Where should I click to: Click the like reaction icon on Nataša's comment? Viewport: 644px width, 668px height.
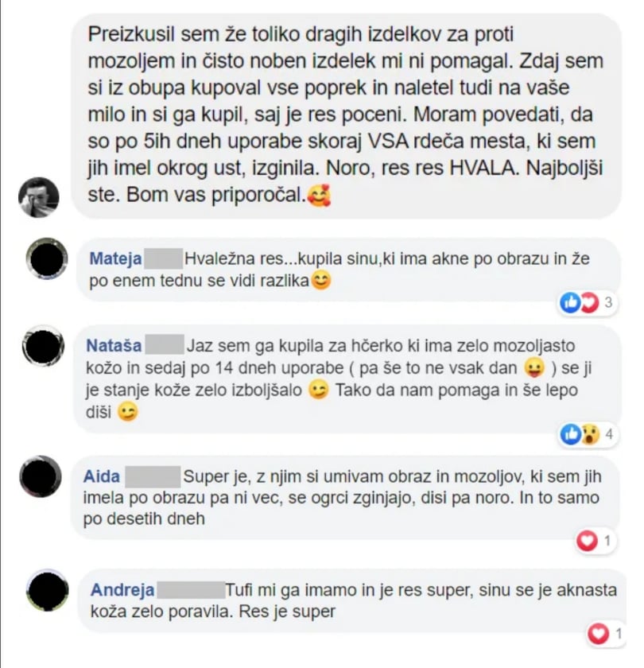click(x=570, y=434)
